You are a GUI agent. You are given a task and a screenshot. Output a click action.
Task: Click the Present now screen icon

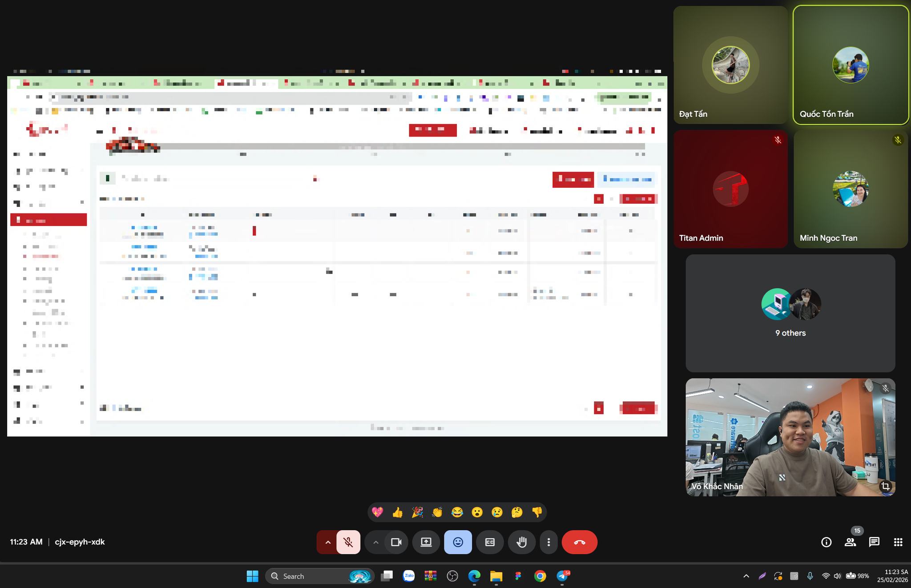click(x=426, y=542)
